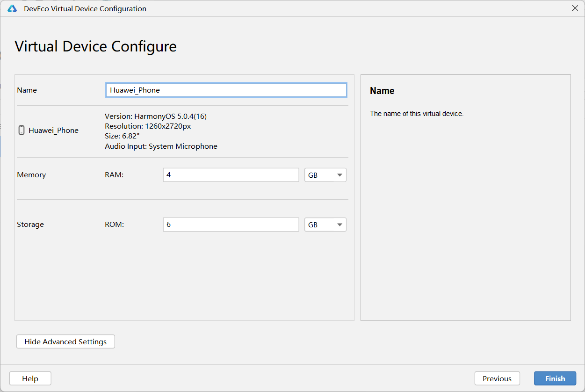Click the 'RAM:' label
Screen dimensions: 585x392
click(114, 175)
